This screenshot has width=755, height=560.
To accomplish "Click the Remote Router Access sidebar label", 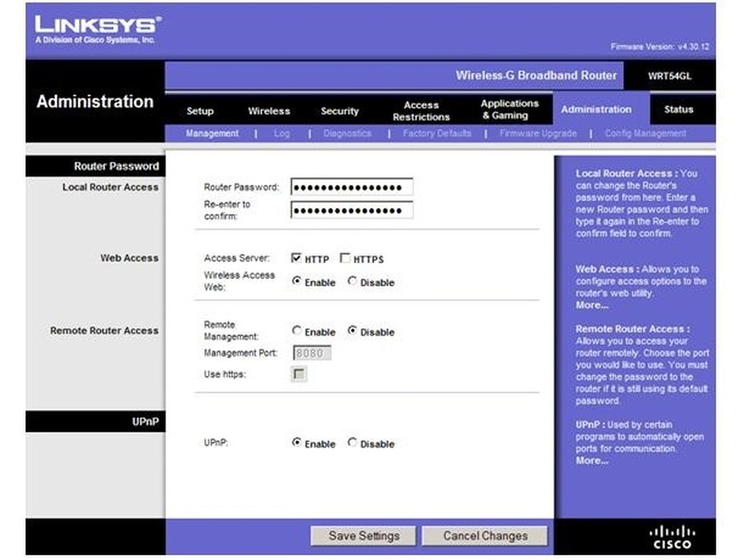I will [x=104, y=331].
